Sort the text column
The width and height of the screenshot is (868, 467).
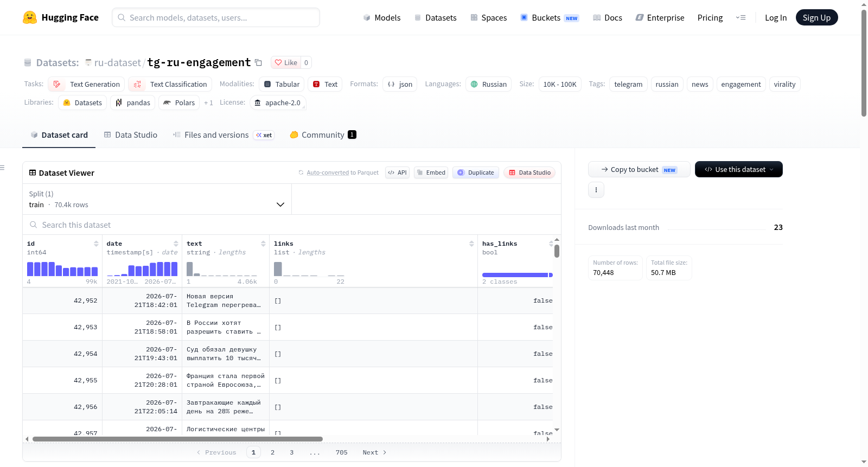pos(263,244)
